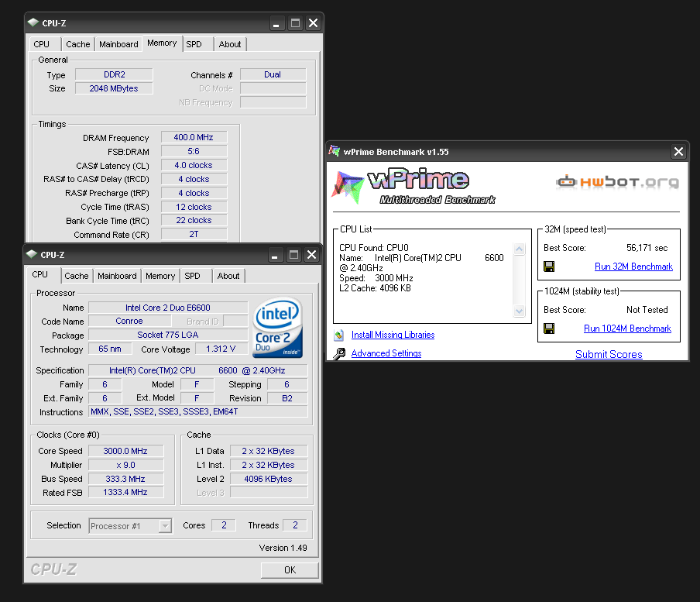The image size is (700, 602).
Task: Maximize the front CPU-Z window
Action: [293, 255]
